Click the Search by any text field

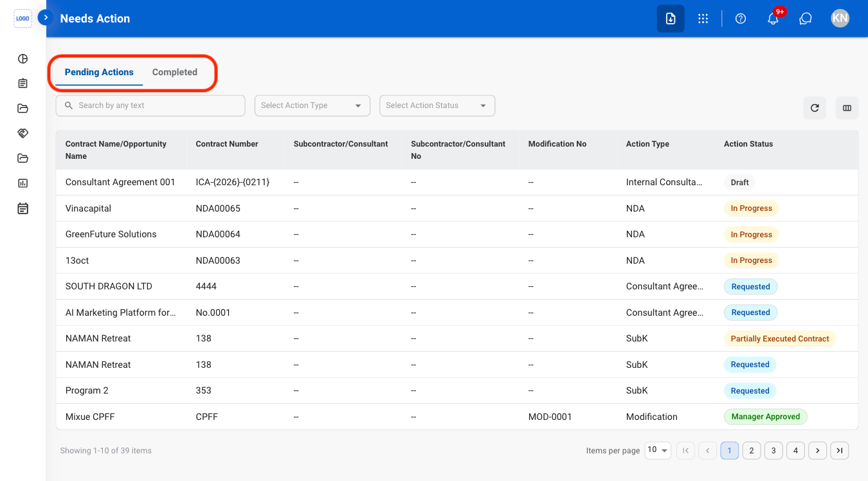coord(150,105)
